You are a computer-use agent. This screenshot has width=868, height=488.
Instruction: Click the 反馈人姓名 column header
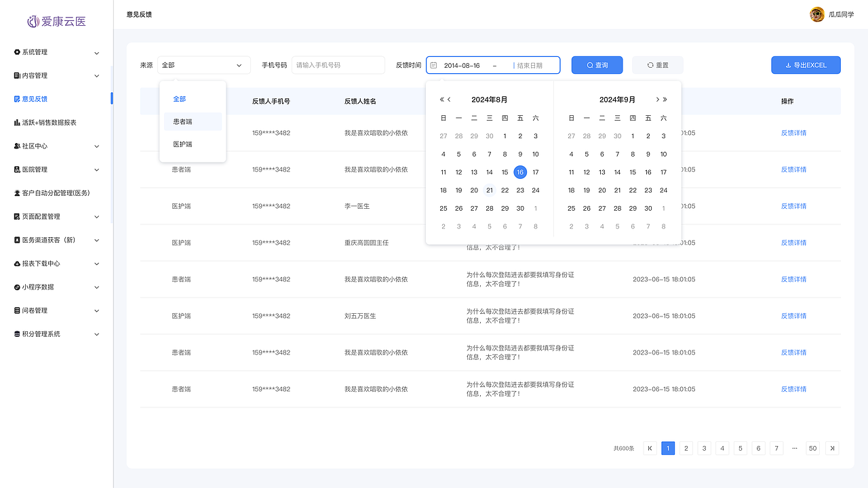[360, 101]
